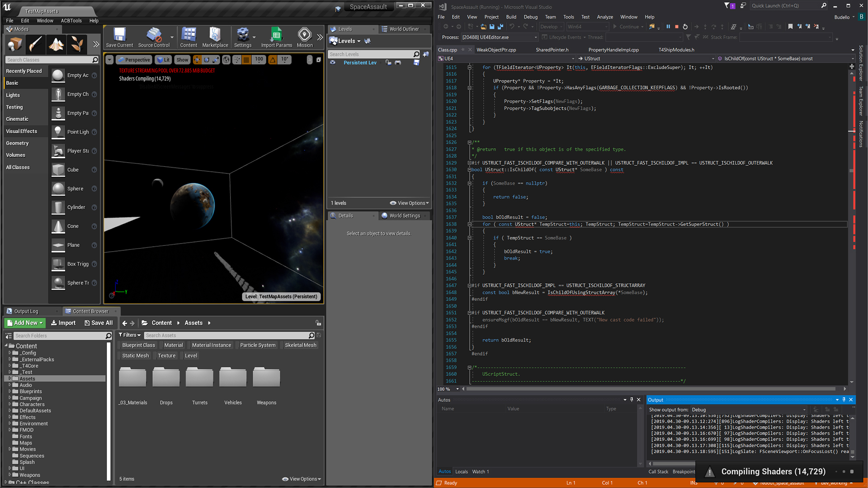Hide the Persistent Level with its eye toggle
This screenshot has height=488, width=868.
point(333,63)
